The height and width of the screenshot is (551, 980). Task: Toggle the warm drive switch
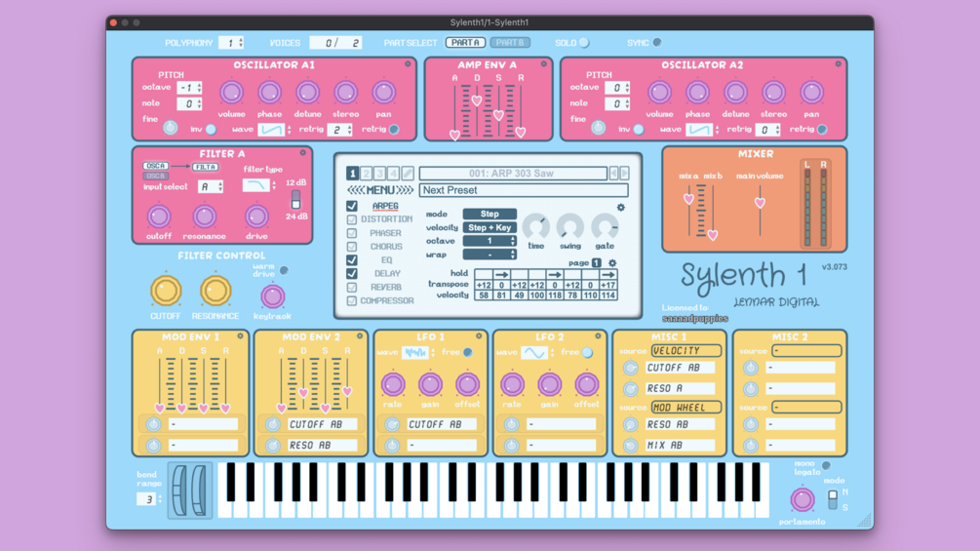click(x=284, y=270)
